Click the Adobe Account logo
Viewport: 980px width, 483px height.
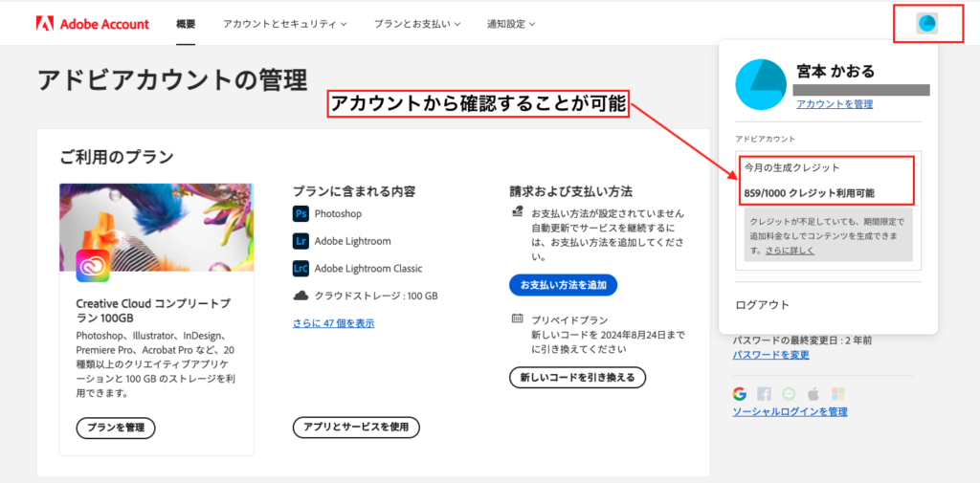pos(93,24)
